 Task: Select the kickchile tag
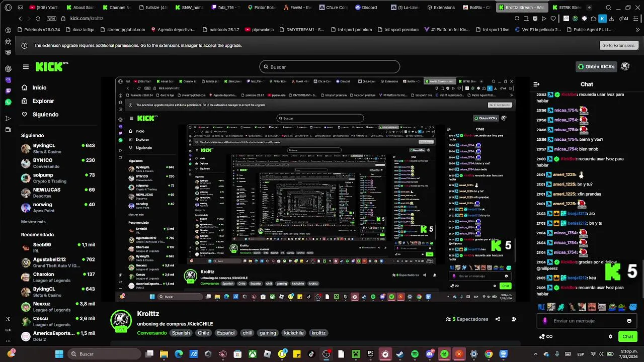[294, 333]
